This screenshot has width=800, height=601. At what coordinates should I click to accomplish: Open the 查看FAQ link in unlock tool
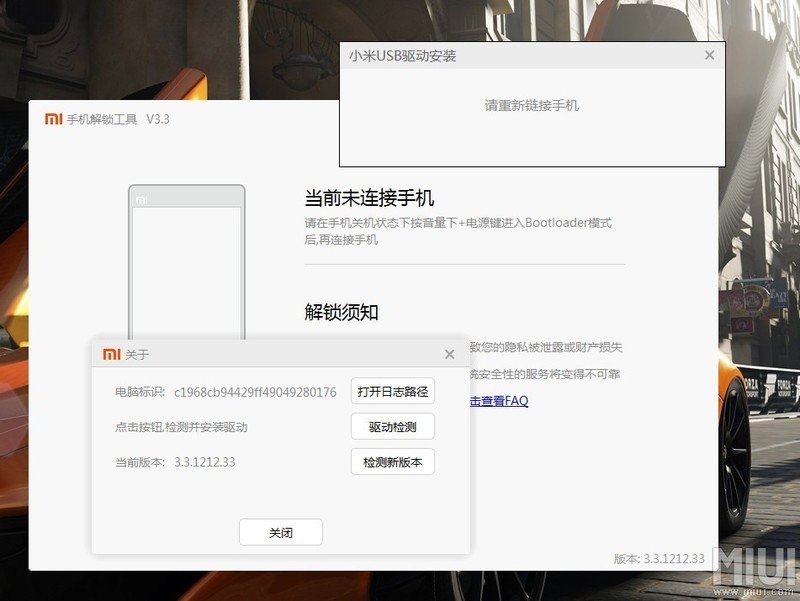[499, 401]
